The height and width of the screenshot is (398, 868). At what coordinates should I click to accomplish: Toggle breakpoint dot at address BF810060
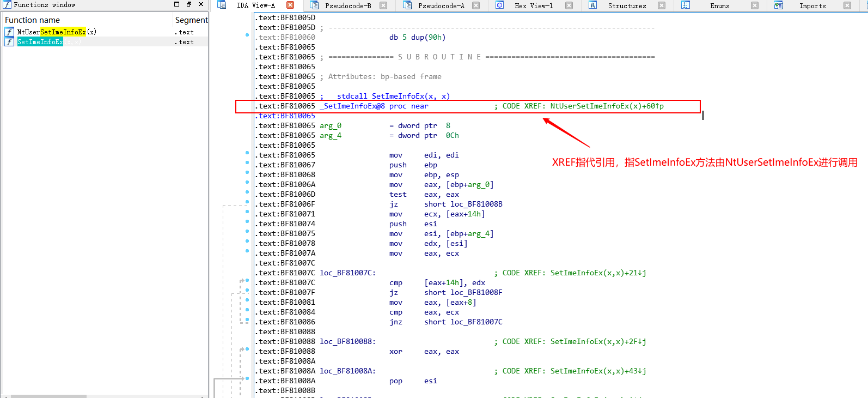click(247, 35)
